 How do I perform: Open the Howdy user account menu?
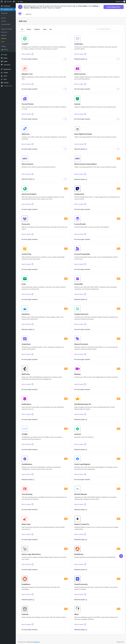(x=120, y=1)
